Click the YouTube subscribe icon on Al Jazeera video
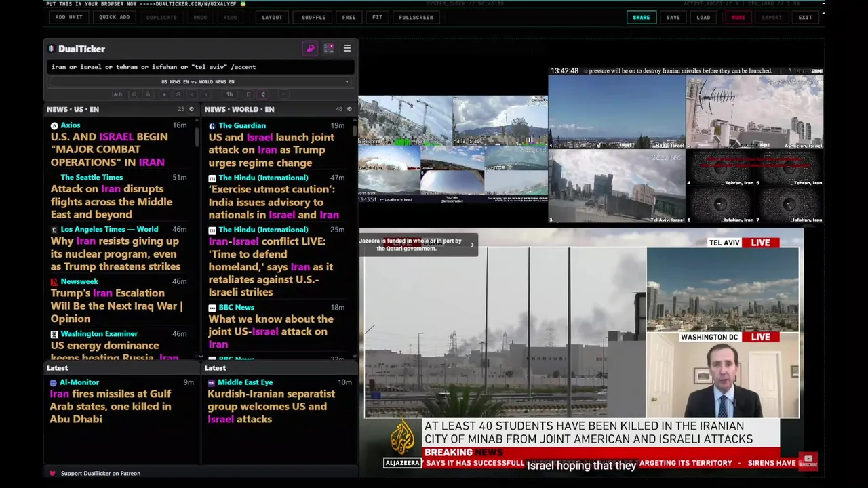 (x=808, y=461)
